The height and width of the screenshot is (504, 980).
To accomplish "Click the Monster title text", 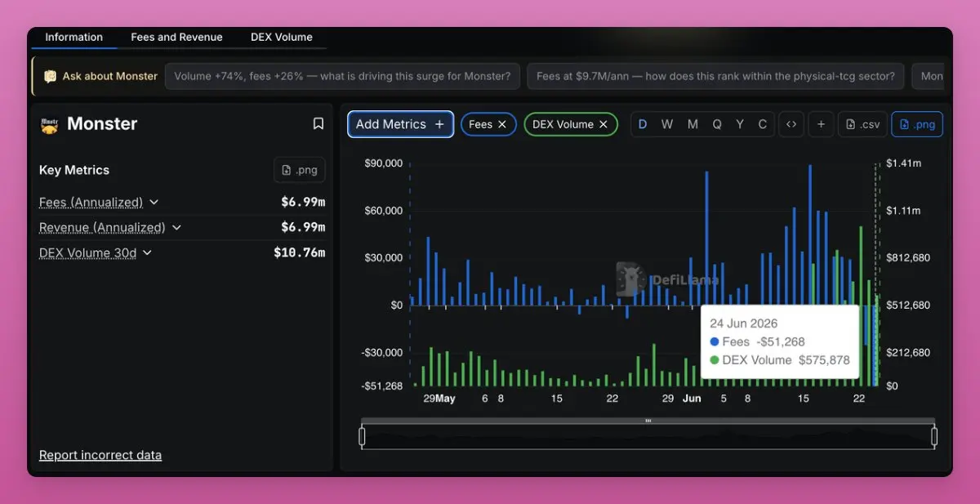I will tap(102, 124).
